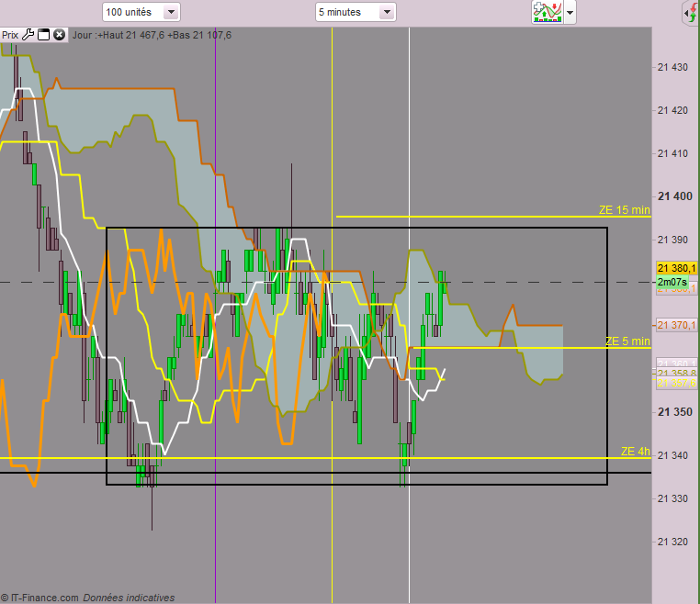
Task: Open the Prix panel wrench settings
Action: click(x=28, y=35)
